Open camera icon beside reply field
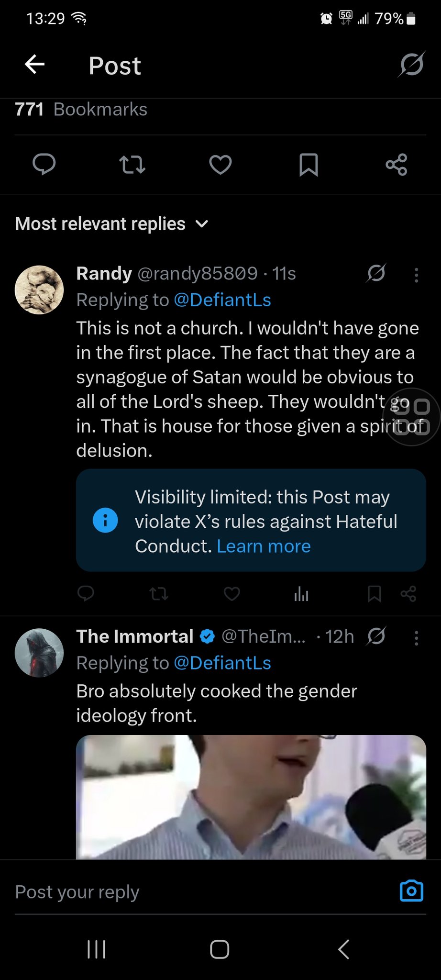Viewport: 441px width, 980px height. click(x=411, y=891)
